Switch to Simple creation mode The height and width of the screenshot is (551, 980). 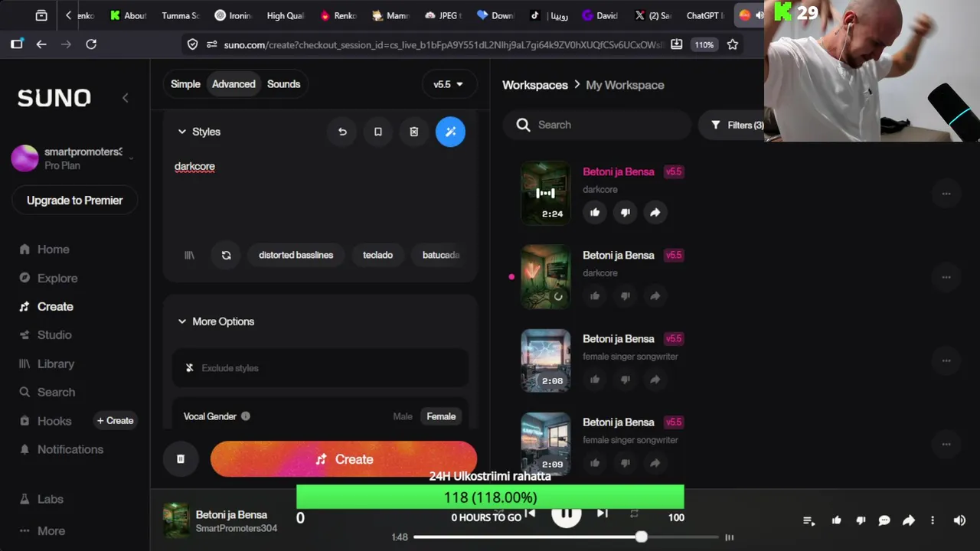185,84
